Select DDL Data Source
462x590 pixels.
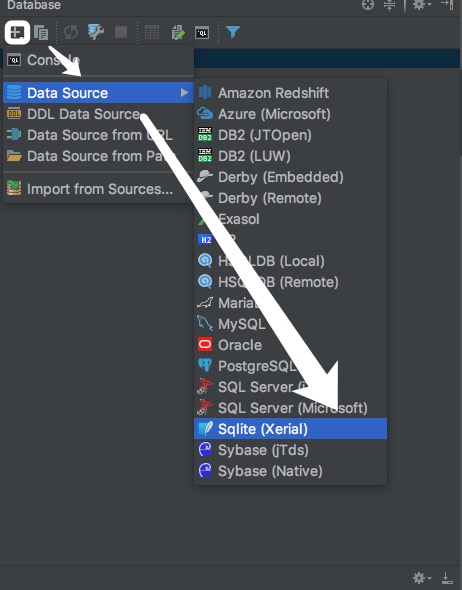pyautogui.click(x=99, y=114)
